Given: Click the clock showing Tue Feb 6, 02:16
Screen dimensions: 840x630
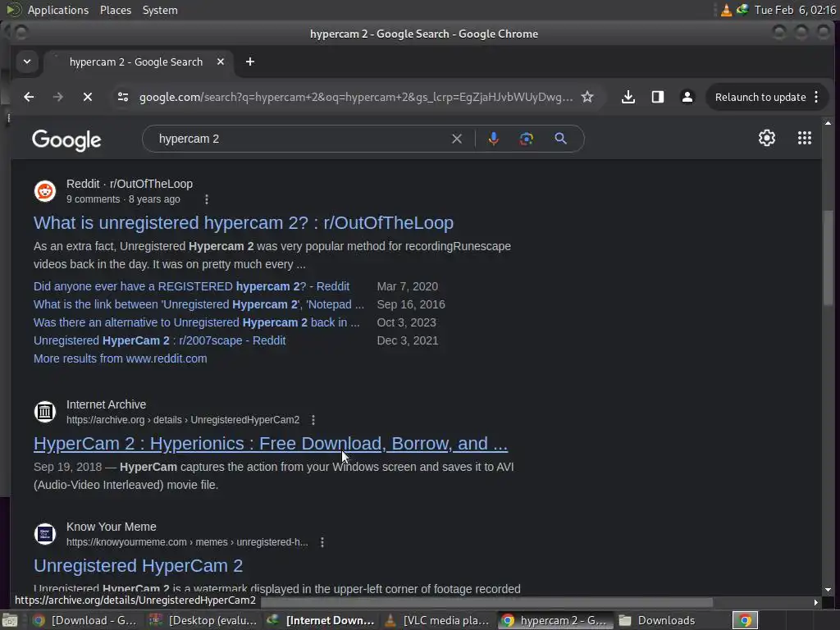Looking at the screenshot, I should pos(795,10).
